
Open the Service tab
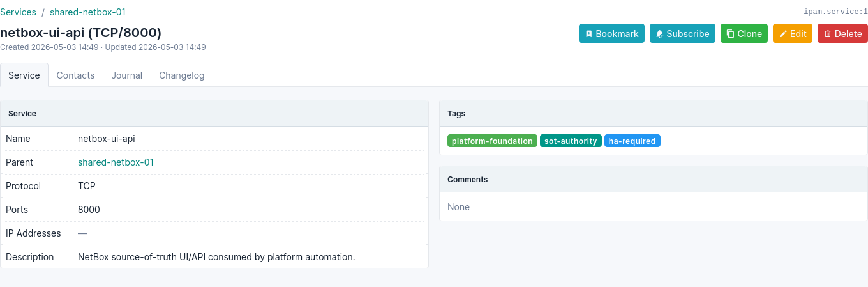24,75
